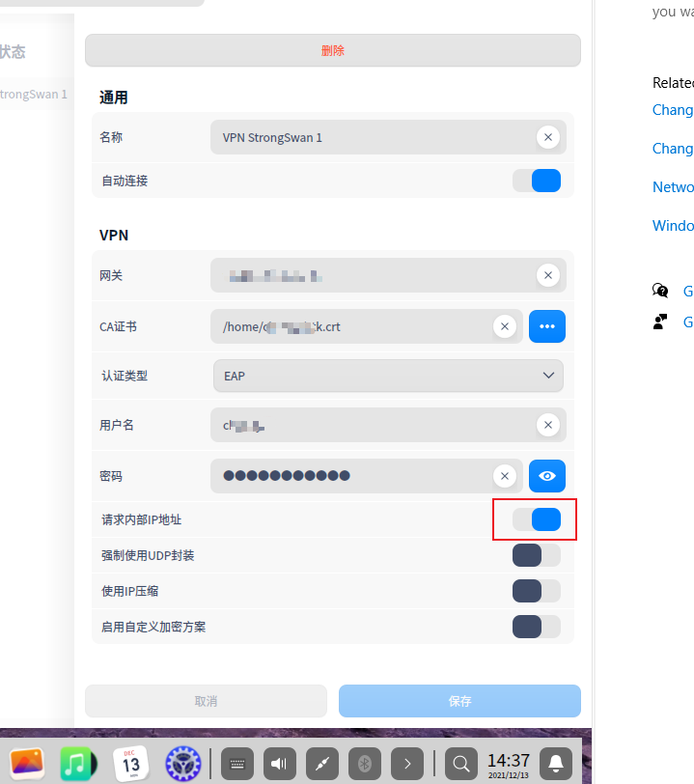Open the 'Netwo' related link in browser
Screen dimensions: 694x784
[673, 187]
